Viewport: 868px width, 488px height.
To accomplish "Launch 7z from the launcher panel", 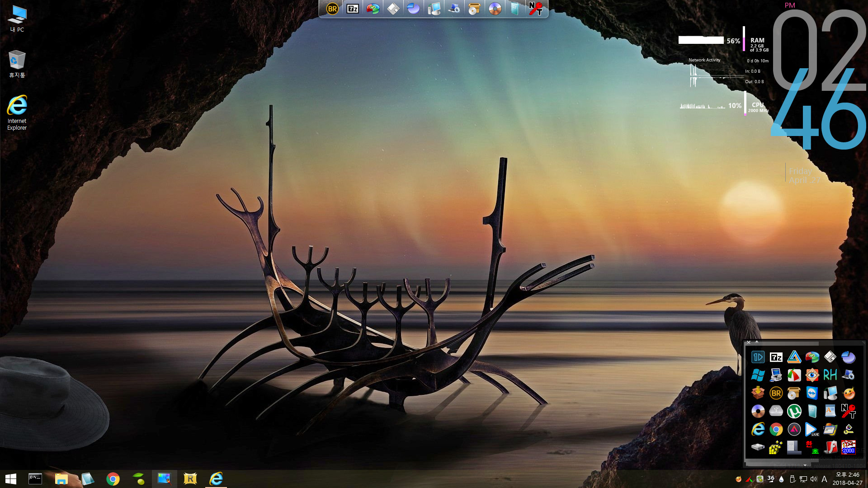I will click(776, 357).
